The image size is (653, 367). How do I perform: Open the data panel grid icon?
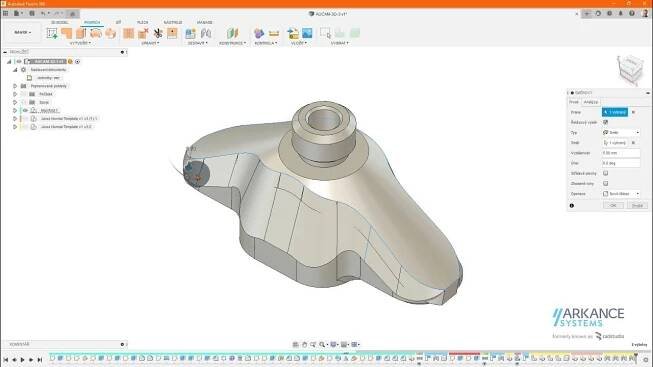click(5, 13)
